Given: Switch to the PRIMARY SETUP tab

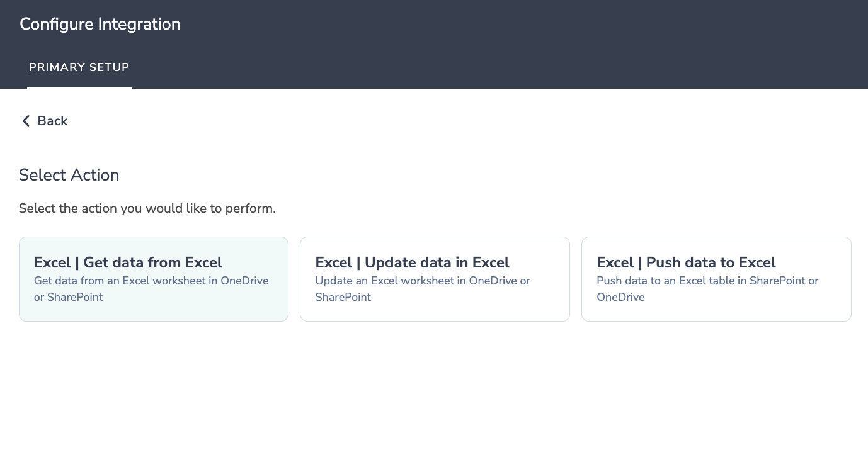Looking at the screenshot, I should [x=79, y=67].
